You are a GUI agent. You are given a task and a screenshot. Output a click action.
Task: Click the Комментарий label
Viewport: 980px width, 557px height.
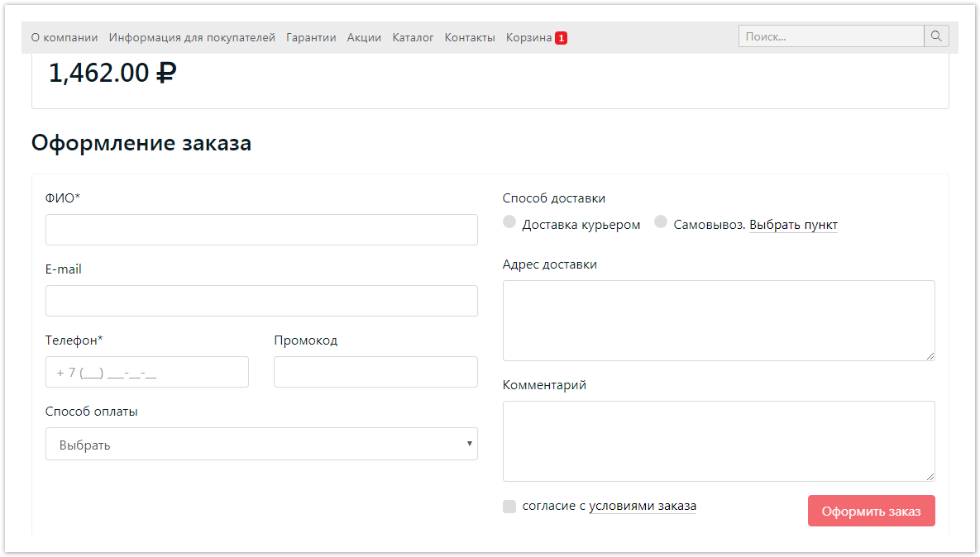coord(544,385)
